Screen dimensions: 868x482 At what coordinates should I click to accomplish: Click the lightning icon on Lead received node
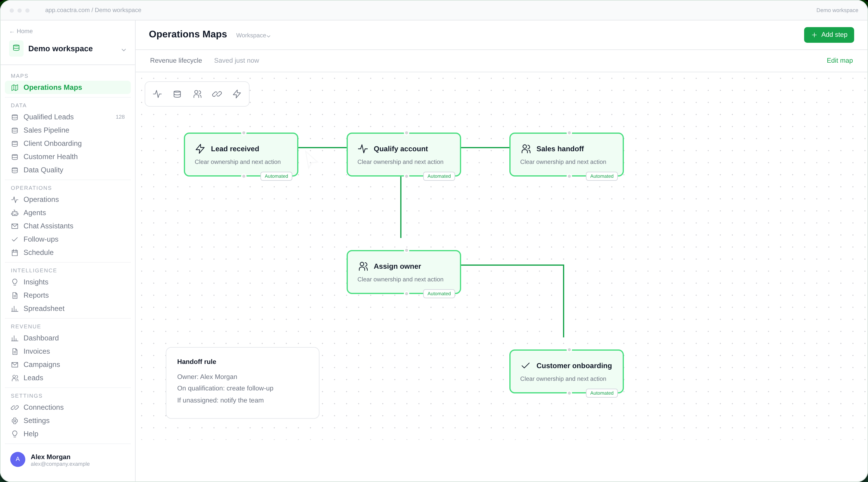[x=200, y=149]
